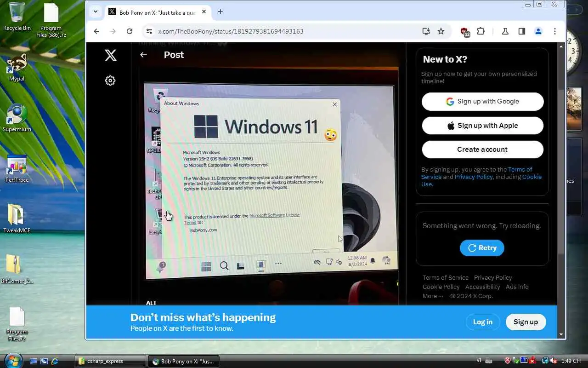Open footer Privacy Policy link
This screenshot has height=368, width=588.
pyautogui.click(x=493, y=277)
